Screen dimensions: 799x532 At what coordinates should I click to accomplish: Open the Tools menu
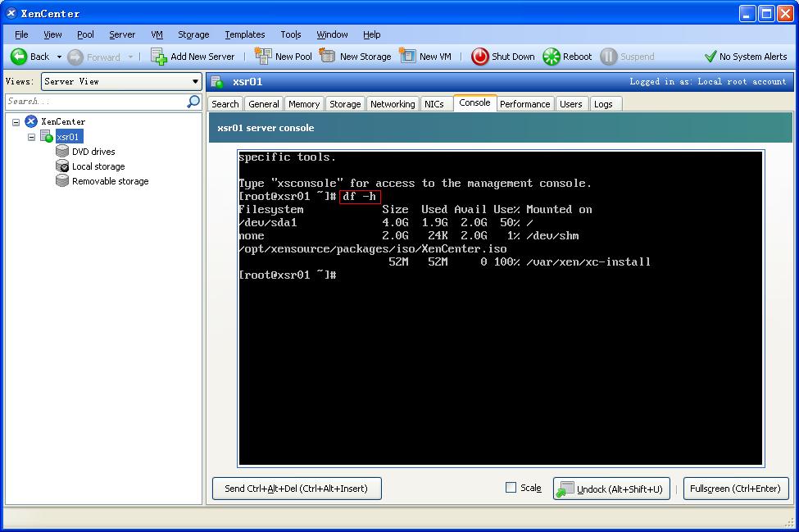click(x=291, y=34)
